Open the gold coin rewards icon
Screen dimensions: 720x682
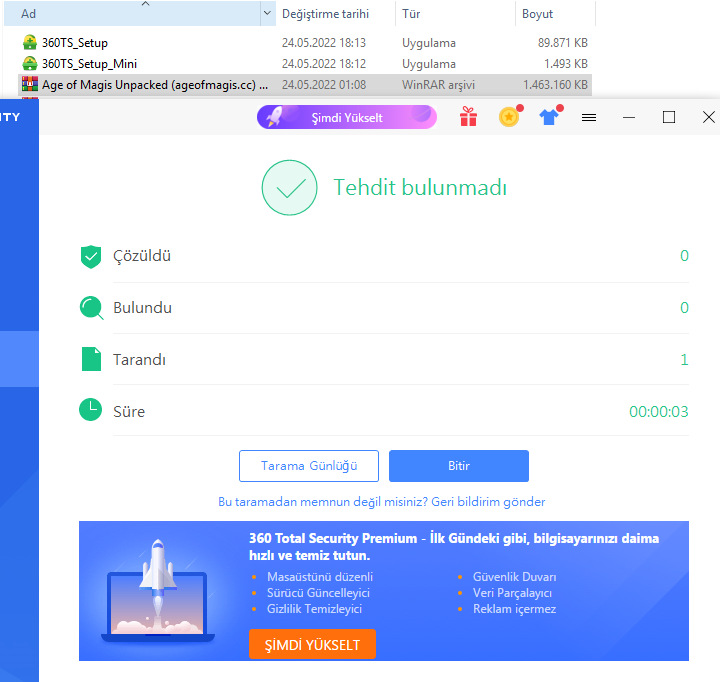pos(510,117)
